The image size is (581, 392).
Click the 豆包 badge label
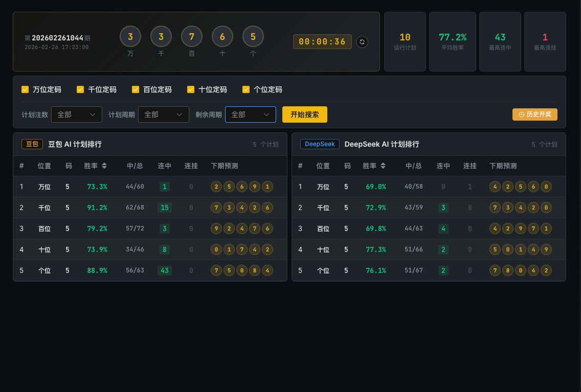32,144
